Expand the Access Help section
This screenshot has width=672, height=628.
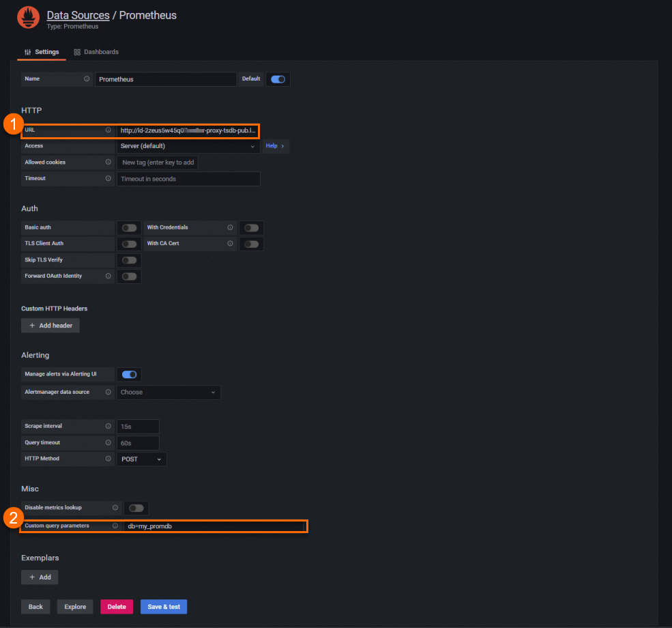coord(275,146)
